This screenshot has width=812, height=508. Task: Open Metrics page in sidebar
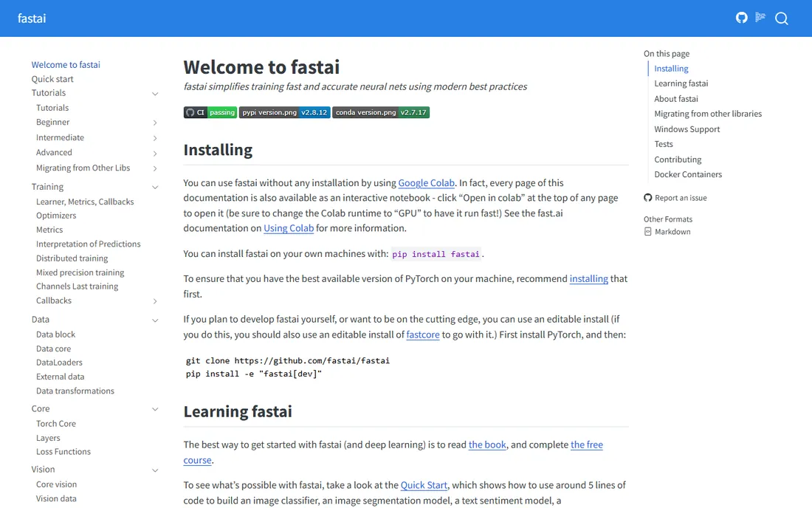pos(49,230)
